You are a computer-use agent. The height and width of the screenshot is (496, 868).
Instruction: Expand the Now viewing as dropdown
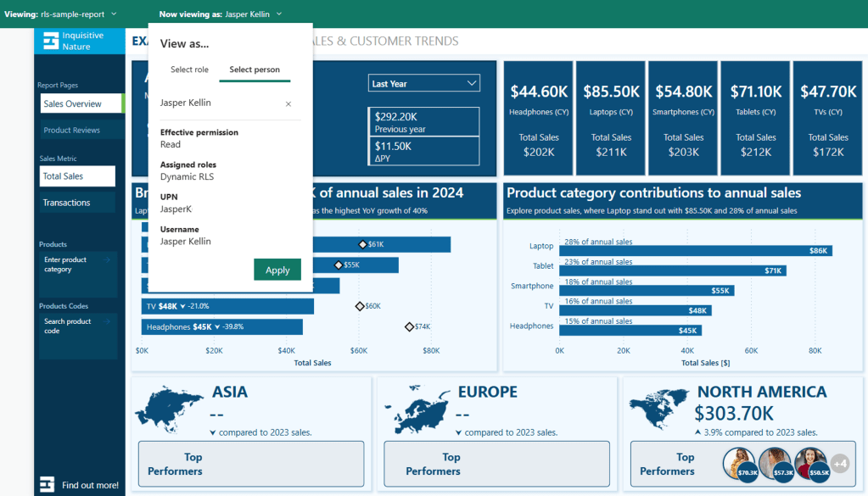pos(279,14)
